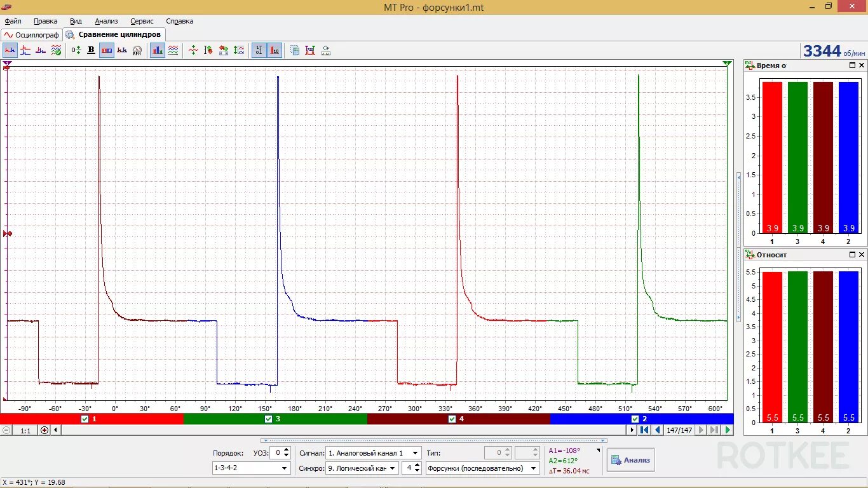The height and width of the screenshot is (488, 868).
Task: Click the multi-wave lines icon next to bar chart
Action: pos(173,50)
